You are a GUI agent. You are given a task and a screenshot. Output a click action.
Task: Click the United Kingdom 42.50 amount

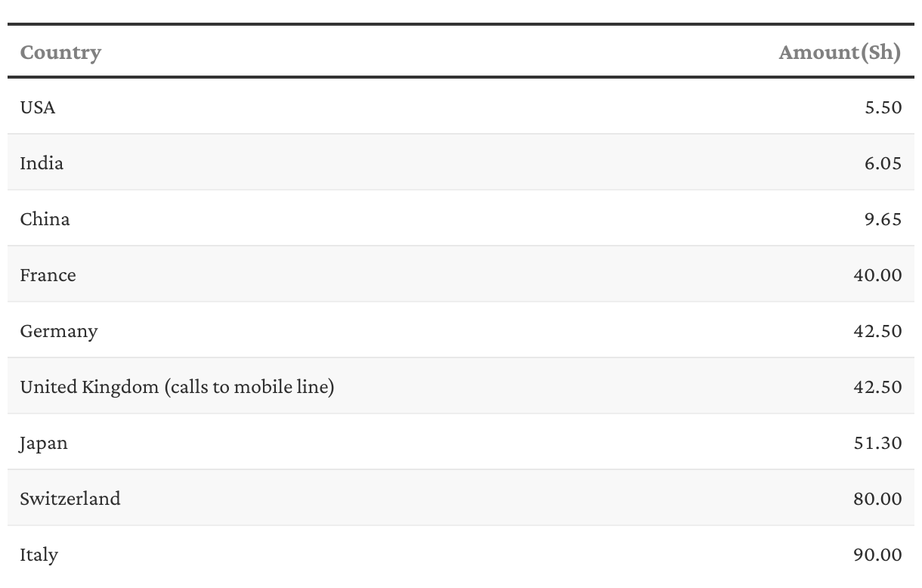[877, 387]
